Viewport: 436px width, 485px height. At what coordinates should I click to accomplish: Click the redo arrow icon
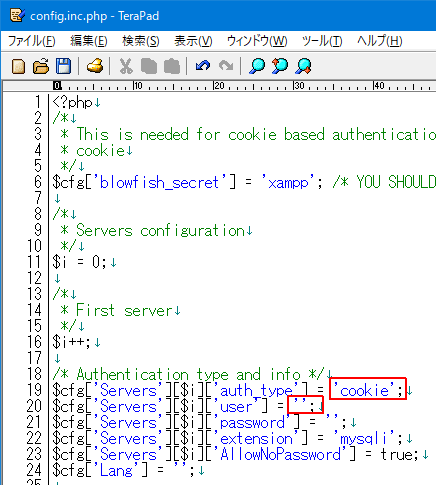[226, 66]
